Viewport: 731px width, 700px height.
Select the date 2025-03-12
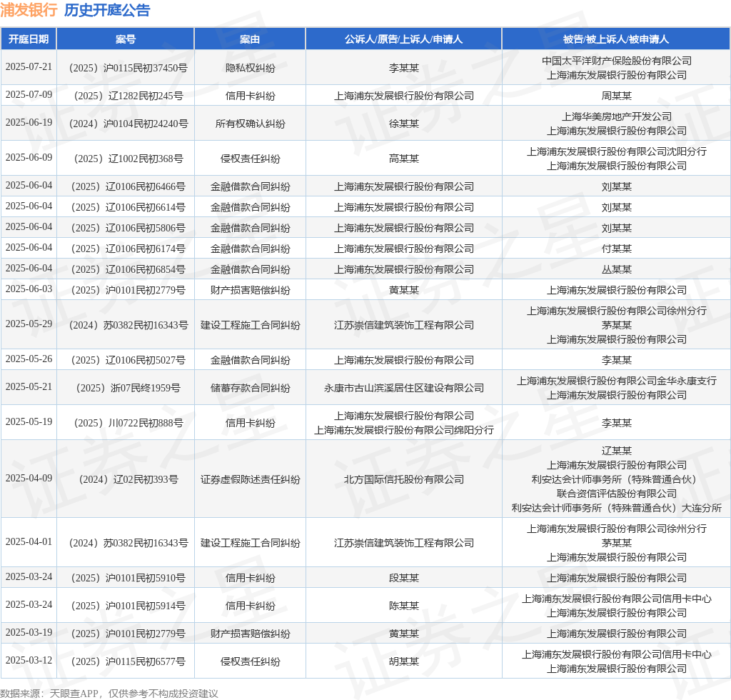pyautogui.click(x=29, y=661)
